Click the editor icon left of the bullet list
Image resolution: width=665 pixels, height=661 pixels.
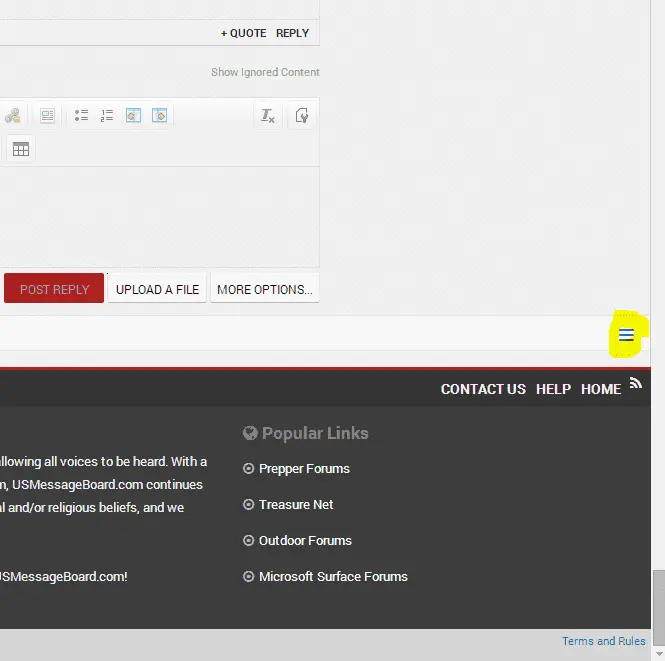pos(47,116)
